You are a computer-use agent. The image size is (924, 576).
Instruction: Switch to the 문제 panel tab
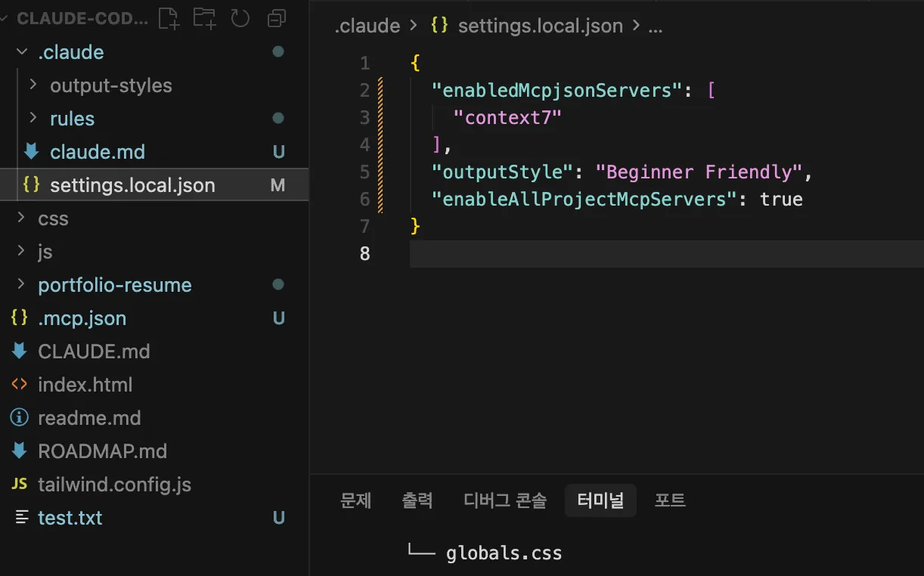356,500
